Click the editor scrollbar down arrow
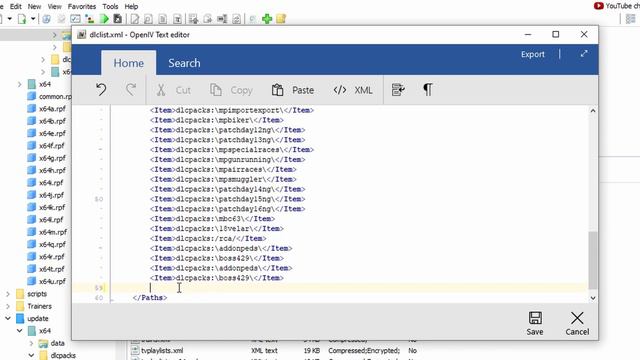The width and height of the screenshot is (640, 360). 593,298
